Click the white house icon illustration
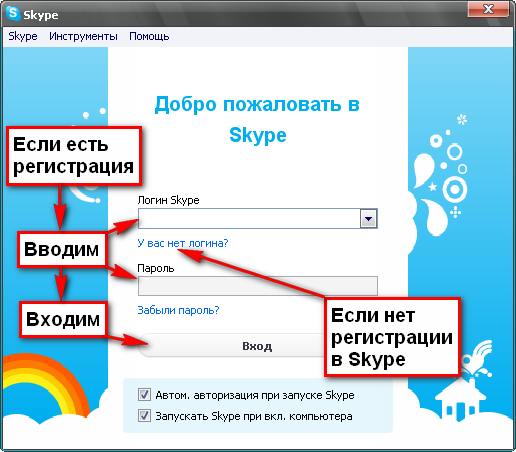 (460, 401)
